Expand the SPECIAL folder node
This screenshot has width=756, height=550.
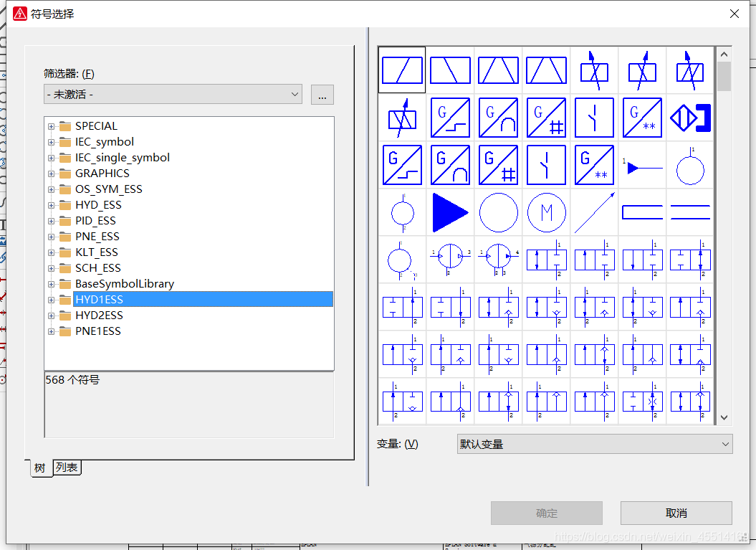(51, 126)
